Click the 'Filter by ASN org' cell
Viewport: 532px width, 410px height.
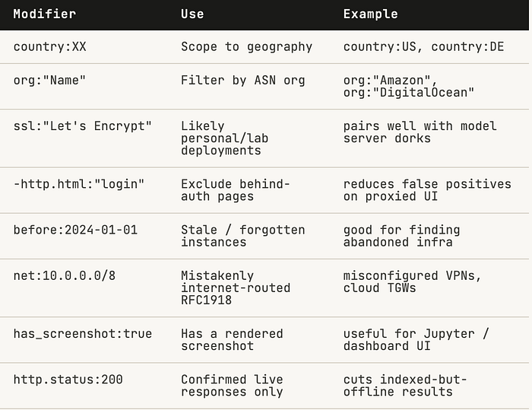(243, 81)
